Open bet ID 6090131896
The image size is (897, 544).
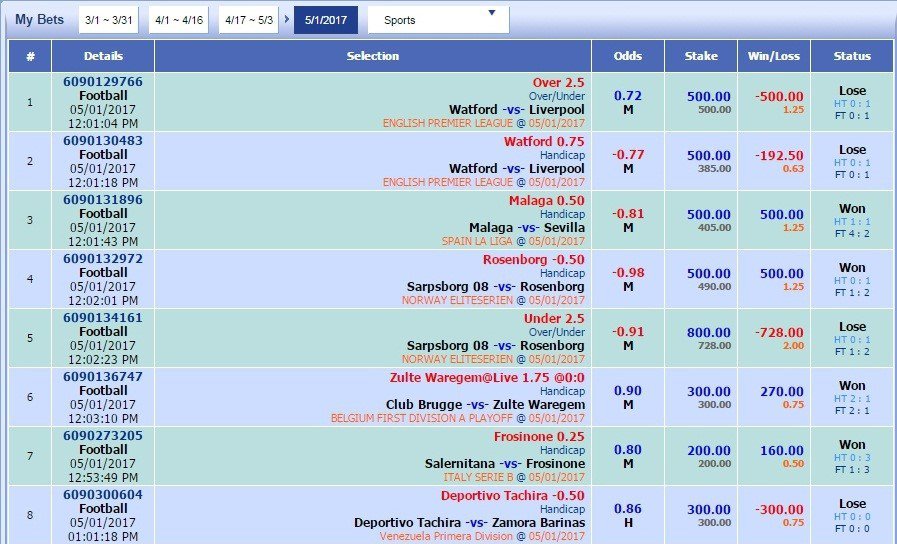(103, 200)
